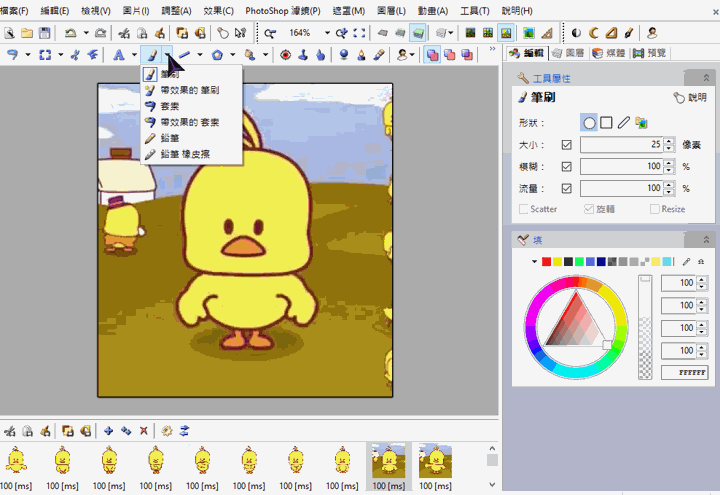The width and height of the screenshot is (720, 495).
Task: Open the color palette dropdown arrow
Action: (534, 262)
